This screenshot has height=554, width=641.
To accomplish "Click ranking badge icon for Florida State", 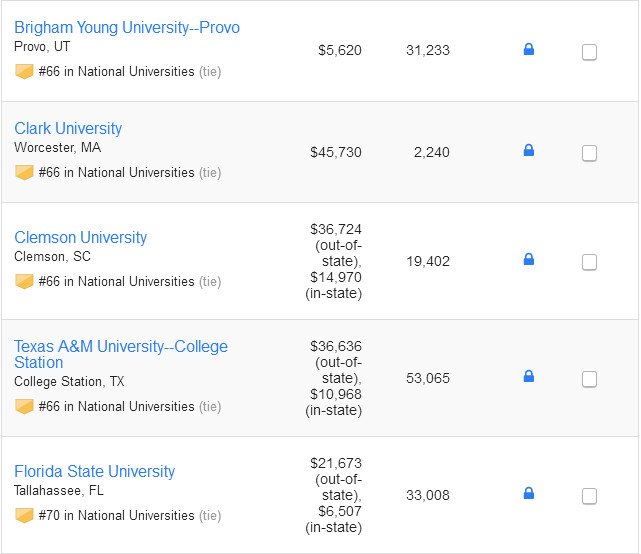I will pos(25,515).
